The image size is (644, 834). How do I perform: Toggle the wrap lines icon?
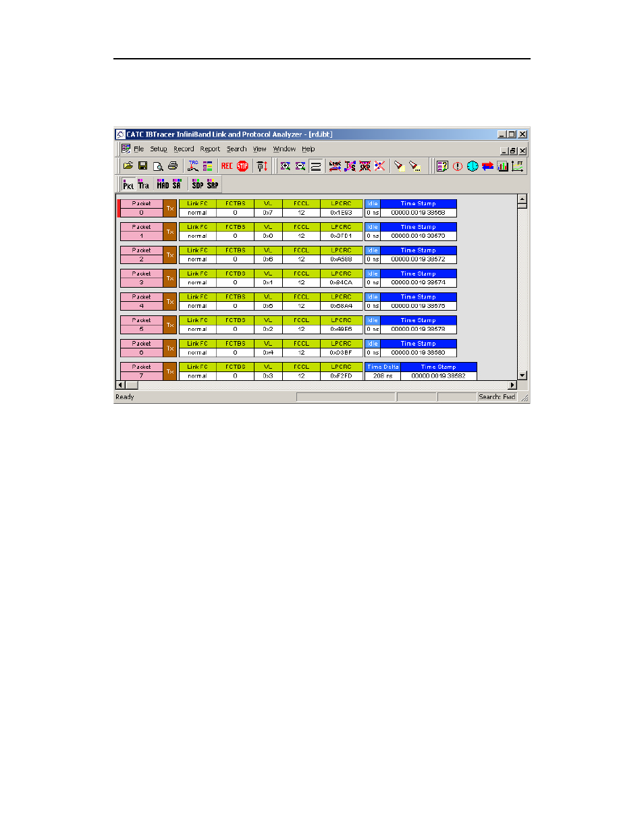(315, 166)
